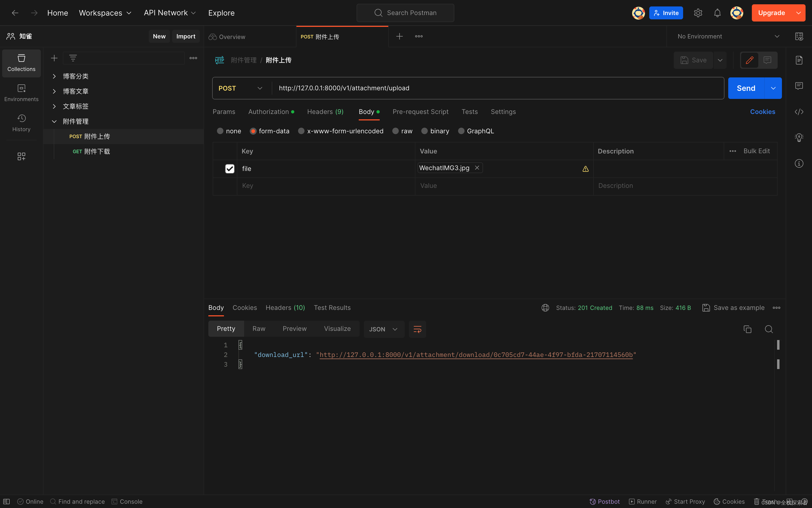Click the file warning triangle icon
Screen dimensions: 812x508
[586, 169]
